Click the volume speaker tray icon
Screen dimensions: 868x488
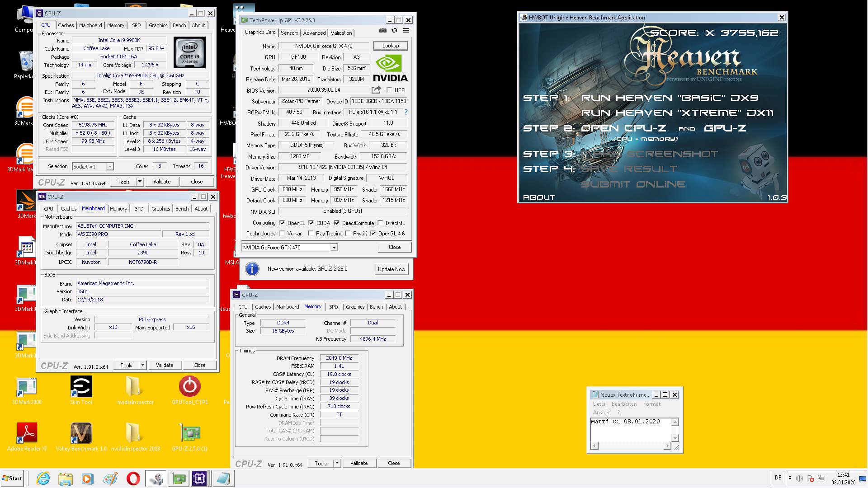[799, 479]
